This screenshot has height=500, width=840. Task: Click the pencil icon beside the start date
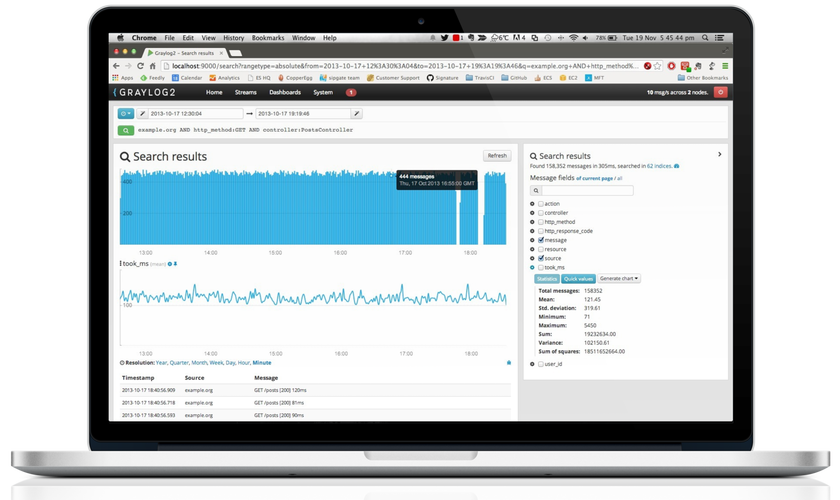(143, 114)
